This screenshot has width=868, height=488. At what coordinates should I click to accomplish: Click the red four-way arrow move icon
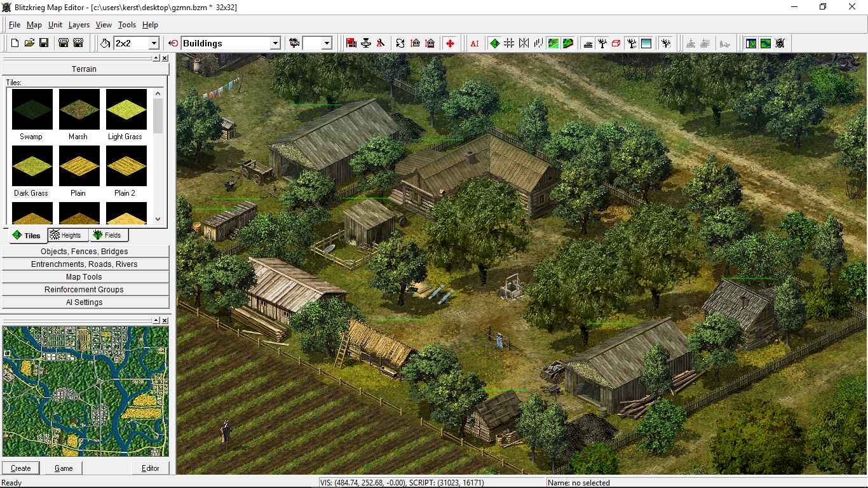pos(450,43)
